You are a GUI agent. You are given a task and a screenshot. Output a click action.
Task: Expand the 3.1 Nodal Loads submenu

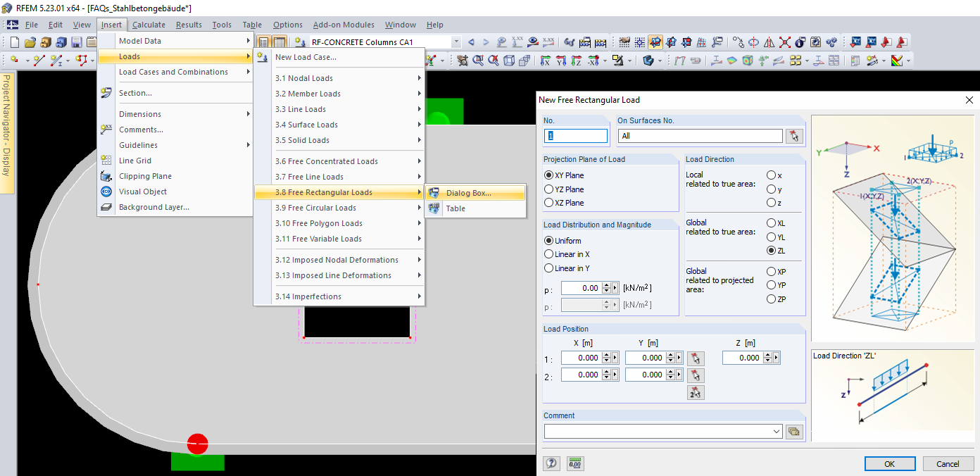pos(339,78)
